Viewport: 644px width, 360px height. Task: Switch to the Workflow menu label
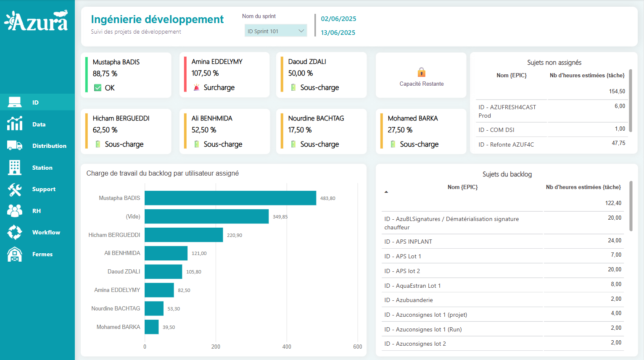coord(46,232)
